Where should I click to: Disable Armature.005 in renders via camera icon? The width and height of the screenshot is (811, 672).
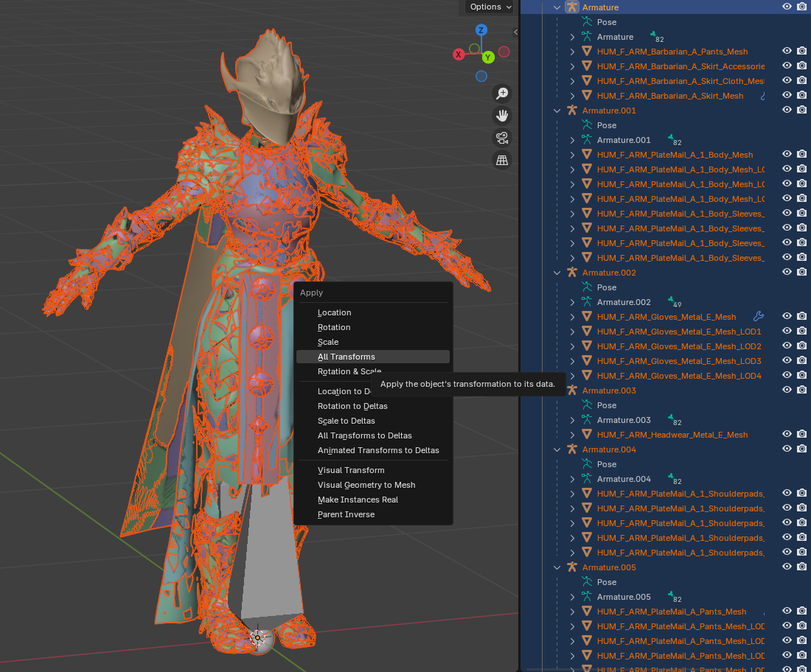click(801, 567)
